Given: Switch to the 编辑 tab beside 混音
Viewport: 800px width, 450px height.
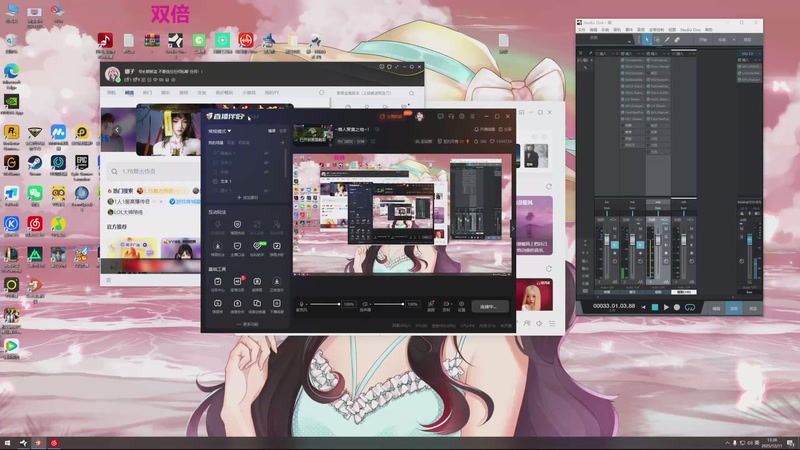Looking at the screenshot, I should point(716,308).
